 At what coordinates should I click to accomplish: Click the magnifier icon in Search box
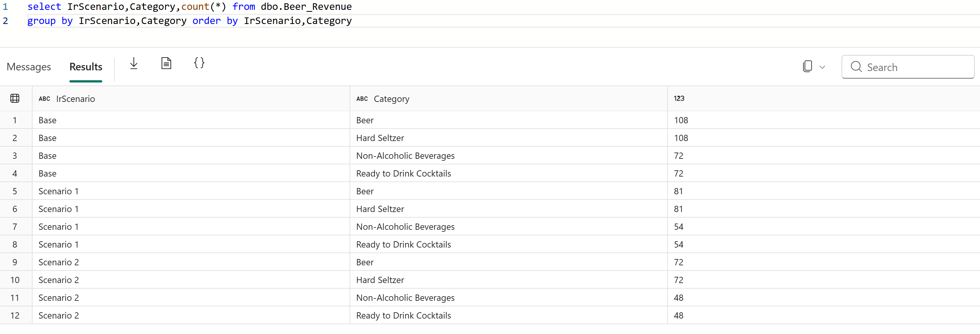[856, 67]
